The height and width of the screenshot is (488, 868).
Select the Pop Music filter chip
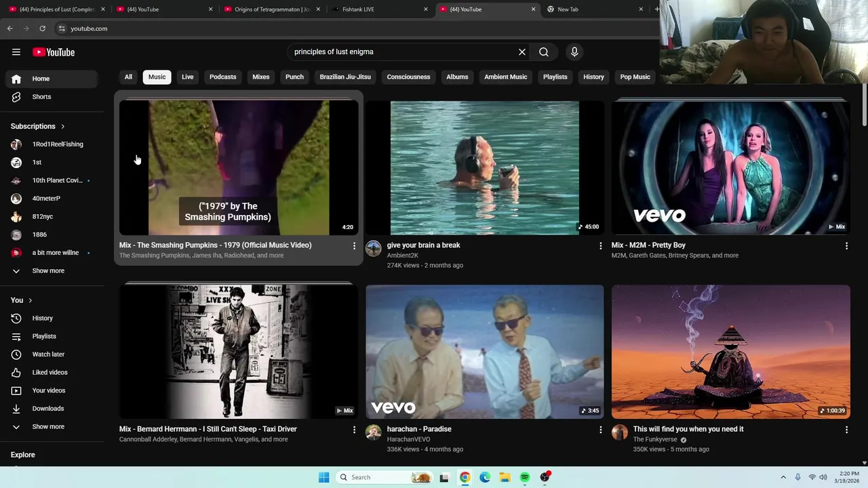click(635, 77)
